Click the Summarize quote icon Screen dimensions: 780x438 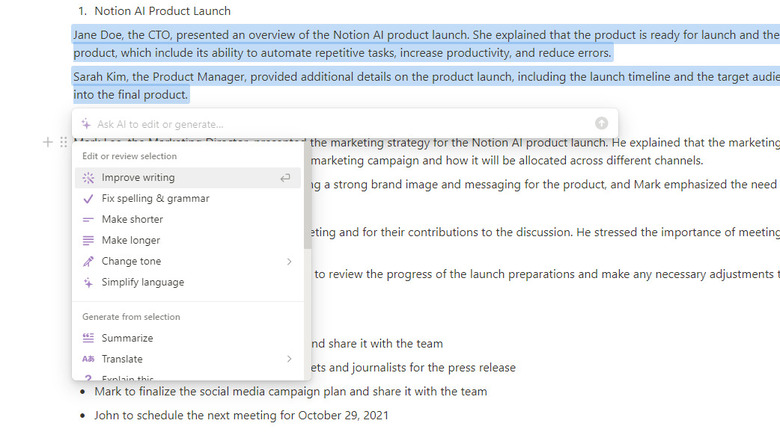[x=88, y=338]
